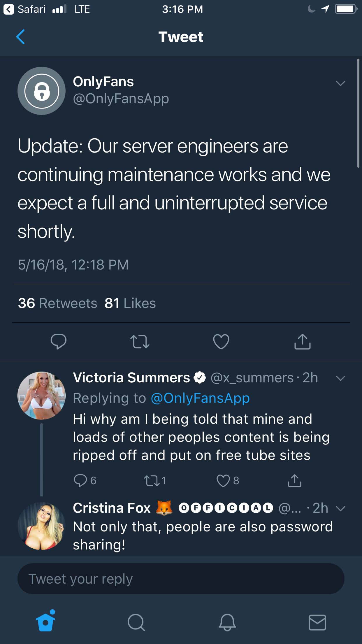View the 36 Retweets list
Screen dimensions: 362x644
tap(57, 303)
